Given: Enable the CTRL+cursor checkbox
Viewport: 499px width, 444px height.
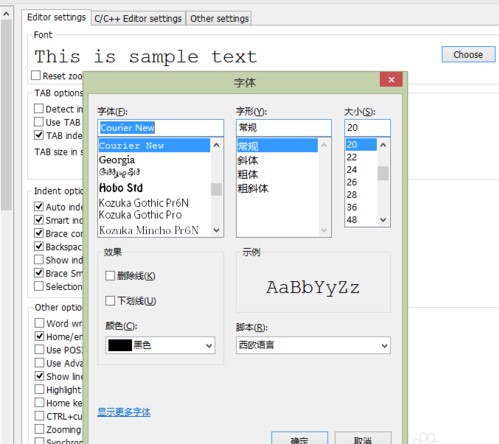Looking at the screenshot, I should [39, 416].
